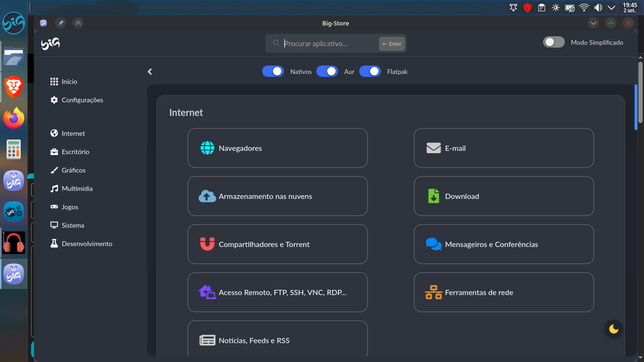Select Internet category in sidebar
The height and width of the screenshot is (362, 644).
[x=67, y=133]
